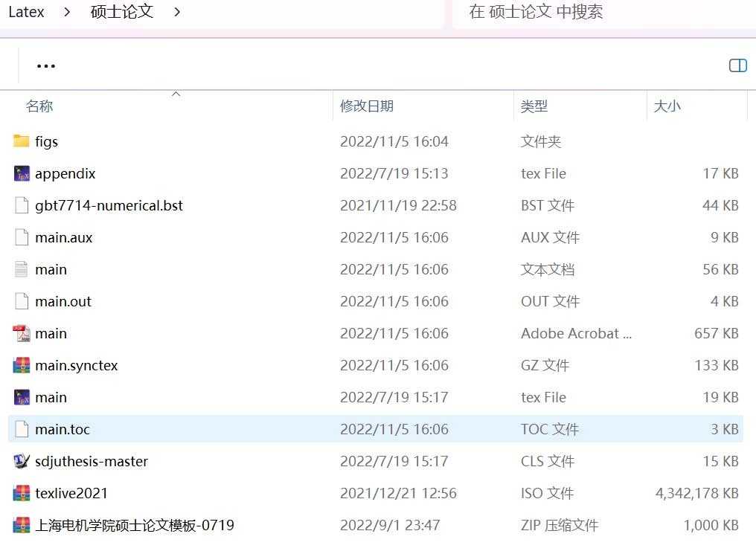Sort files by 修改日期 column header

click(x=366, y=106)
